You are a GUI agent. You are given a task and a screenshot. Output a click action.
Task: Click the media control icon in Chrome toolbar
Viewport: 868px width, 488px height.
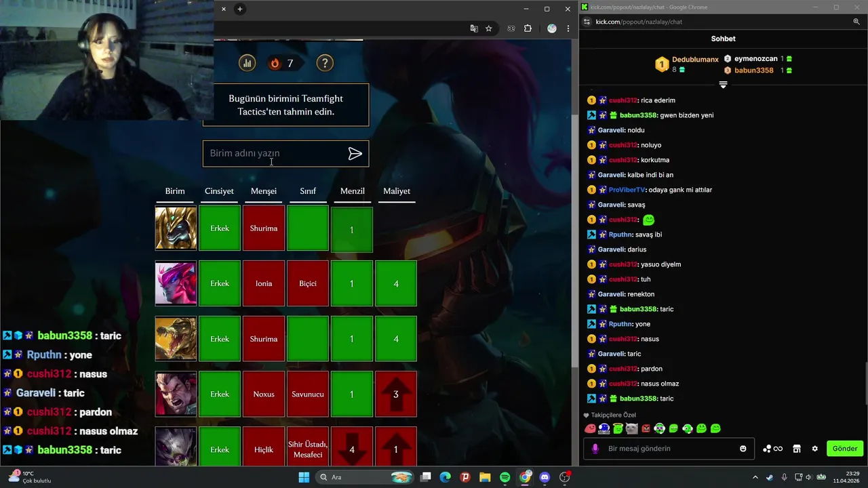tap(511, 28)
